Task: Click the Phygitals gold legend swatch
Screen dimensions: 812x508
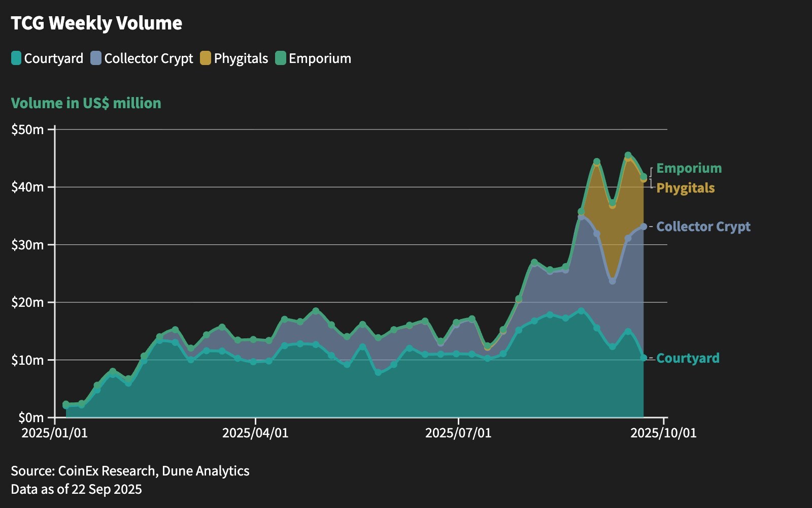Action: click(206, 58)
